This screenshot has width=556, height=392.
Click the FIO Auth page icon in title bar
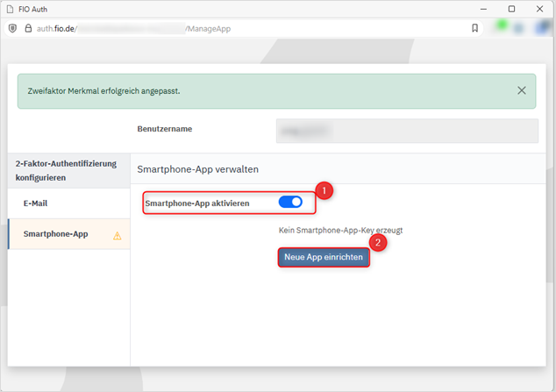(11, 8)
